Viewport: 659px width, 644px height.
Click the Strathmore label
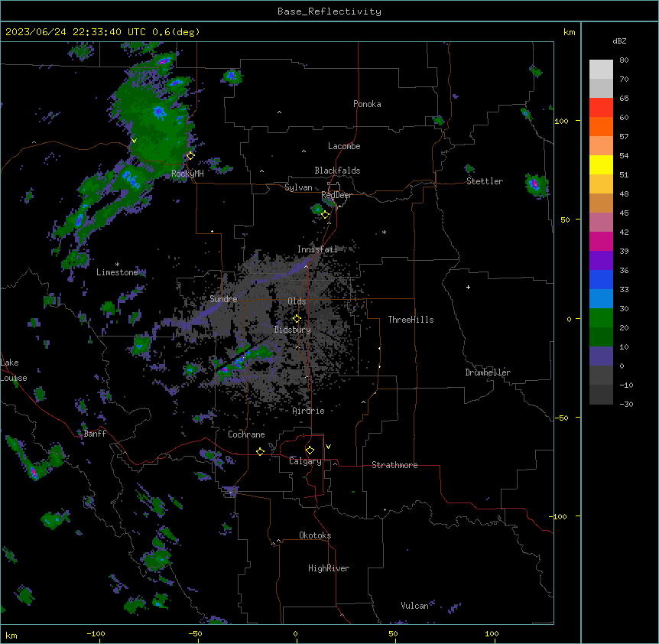(x=394, y=465)
